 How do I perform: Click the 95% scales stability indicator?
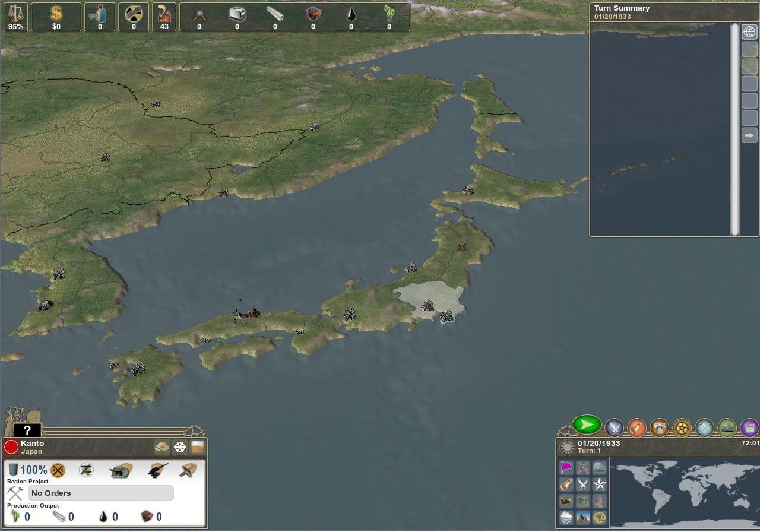[x=15, y=17]
